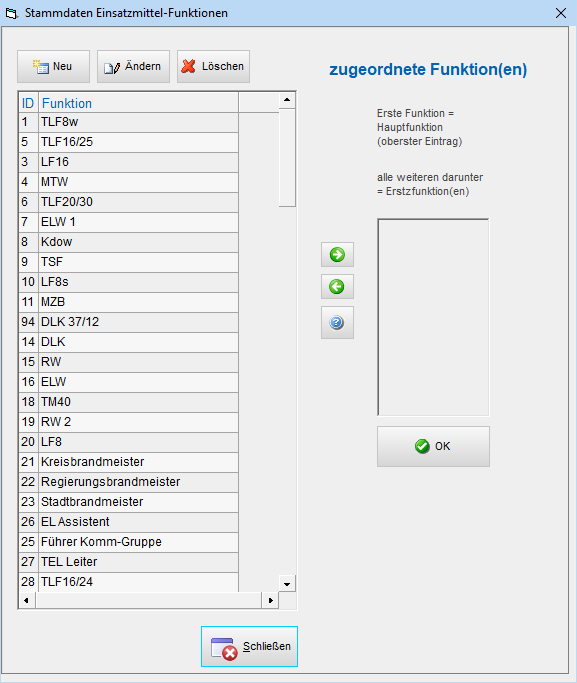Image resolution: width=577 pixels, height=683 pixels.
Task: Click the green right-arrow assign function icon
Action: (337, 254)
